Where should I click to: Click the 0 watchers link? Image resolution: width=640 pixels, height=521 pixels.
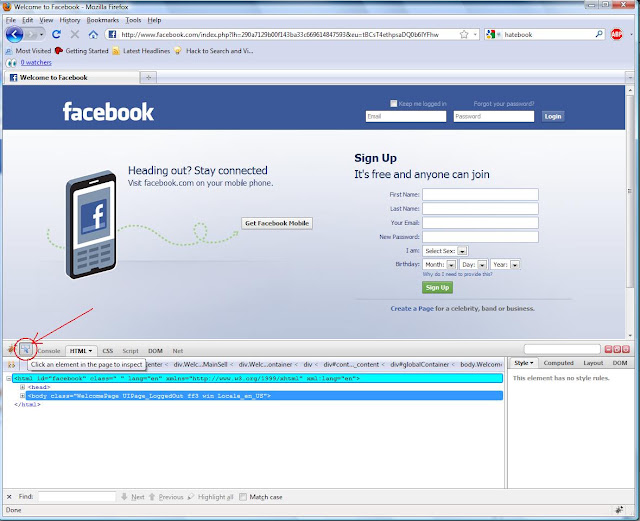coord(36,62)
